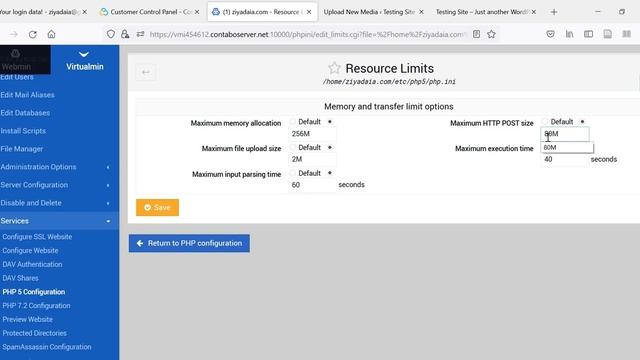Select custom value radio for Maximum HTTP POST size

(582, 122)
